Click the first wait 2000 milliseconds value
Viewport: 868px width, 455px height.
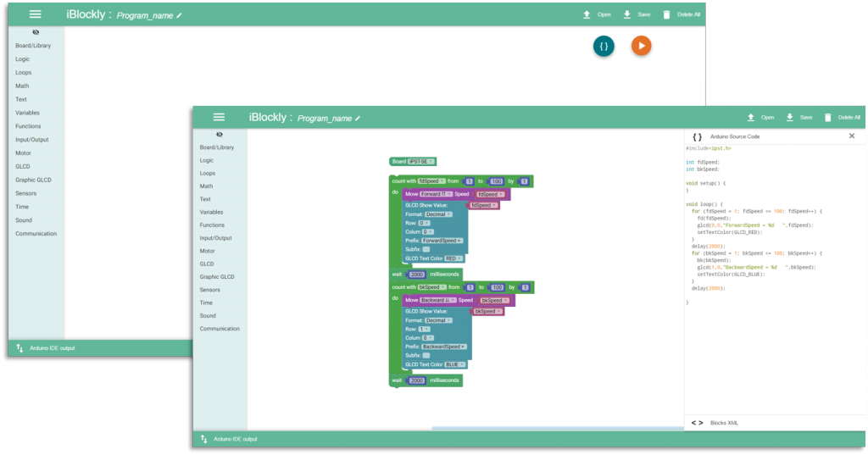coord(417,275)
